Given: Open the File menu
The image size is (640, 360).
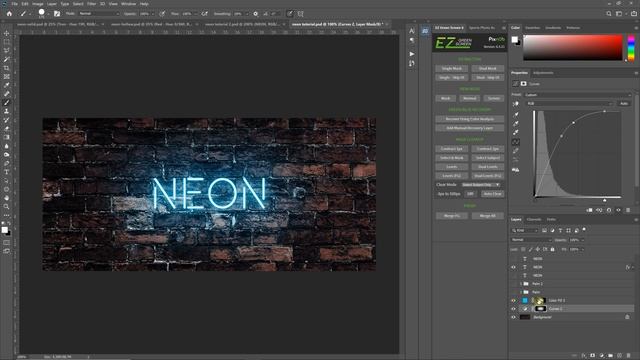Looking at the screenshot, I should click(15, 4).
